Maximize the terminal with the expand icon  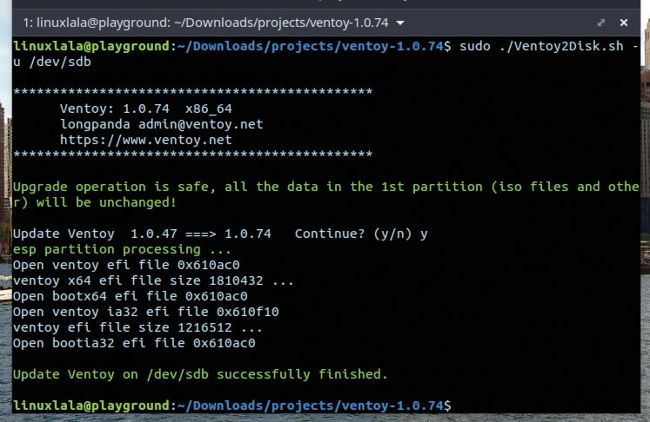[x=601, y=21]
